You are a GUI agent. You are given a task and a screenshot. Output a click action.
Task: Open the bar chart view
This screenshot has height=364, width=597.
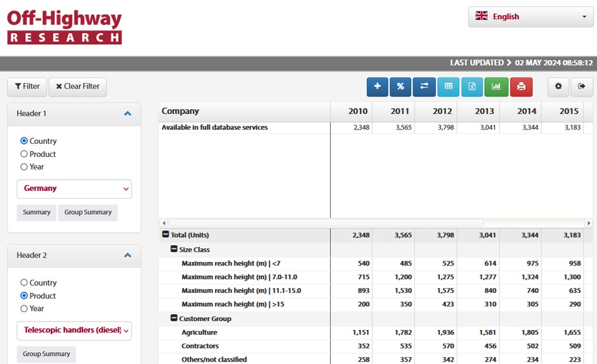click(x=496, y=87)
